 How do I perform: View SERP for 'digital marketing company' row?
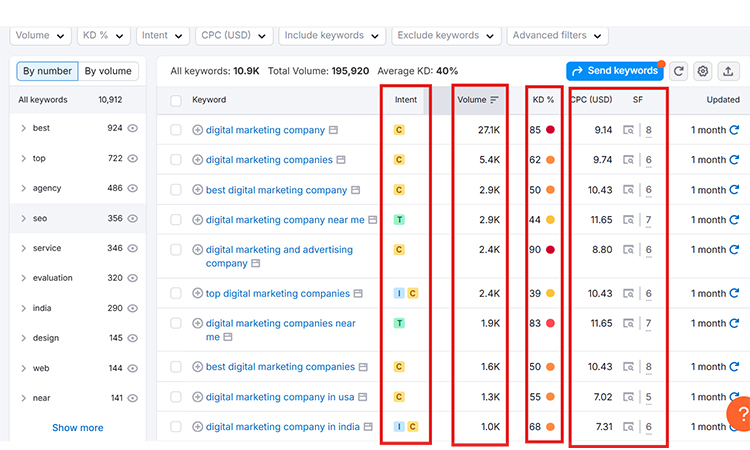click(629, 130)
